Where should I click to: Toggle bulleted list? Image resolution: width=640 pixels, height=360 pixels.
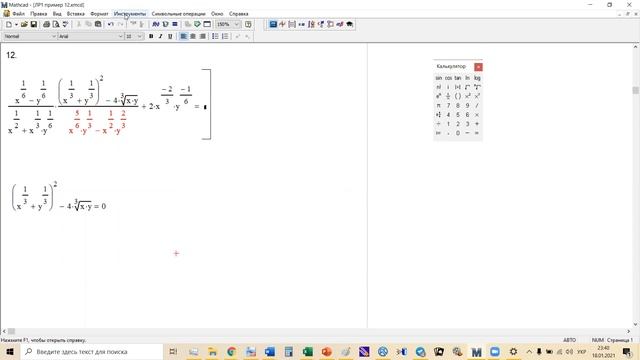(215, 36)
